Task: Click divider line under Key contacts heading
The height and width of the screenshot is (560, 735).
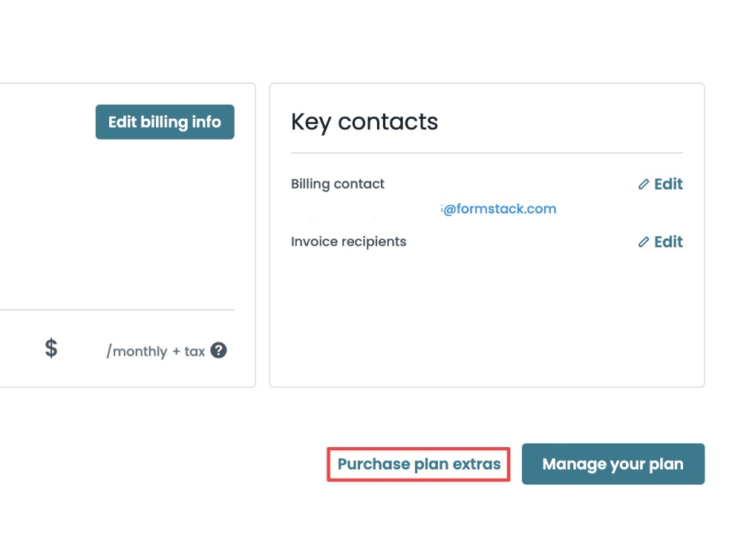Action: pos(486,153)
